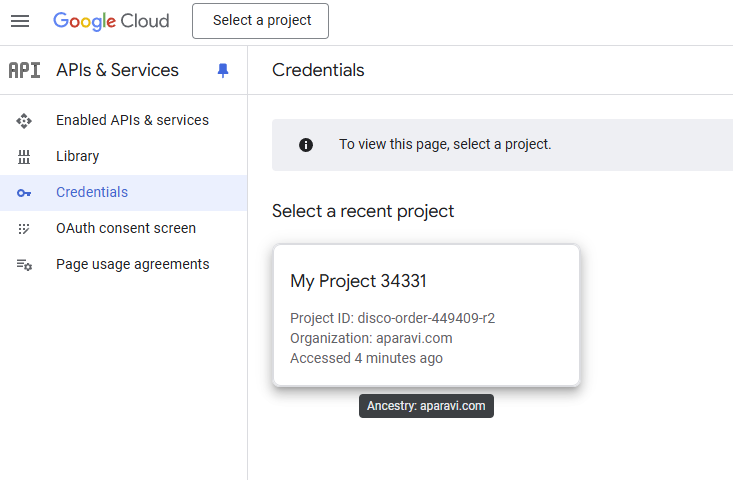733x480 pixels.
Task: Click the API icon beside APIs & Services
Action: (24, 70)
